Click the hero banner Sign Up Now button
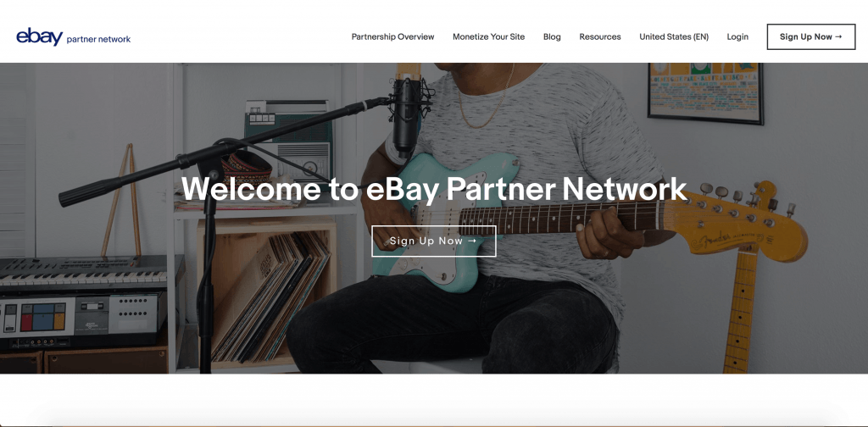The image size is (868, 427). (x=433, y=241)
